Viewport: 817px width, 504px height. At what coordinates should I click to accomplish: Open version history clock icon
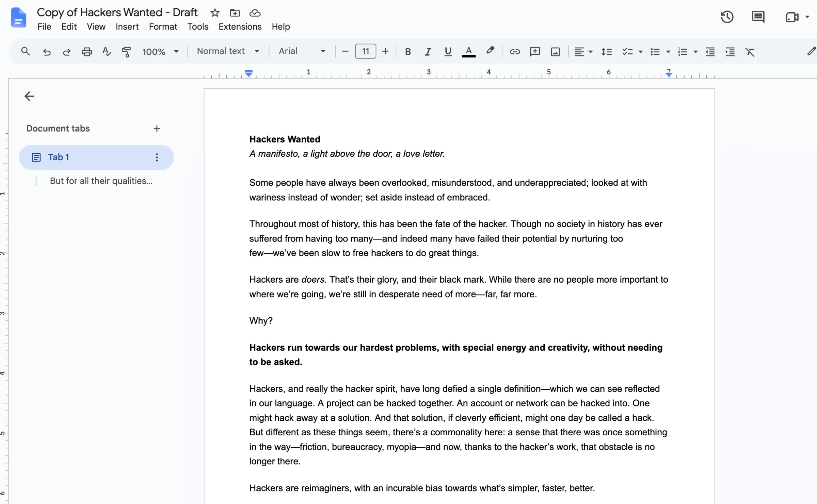tap(727, 17)
